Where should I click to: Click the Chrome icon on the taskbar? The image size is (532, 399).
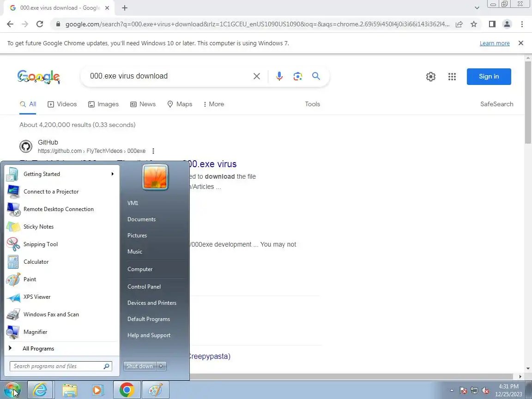pos(127,390)
